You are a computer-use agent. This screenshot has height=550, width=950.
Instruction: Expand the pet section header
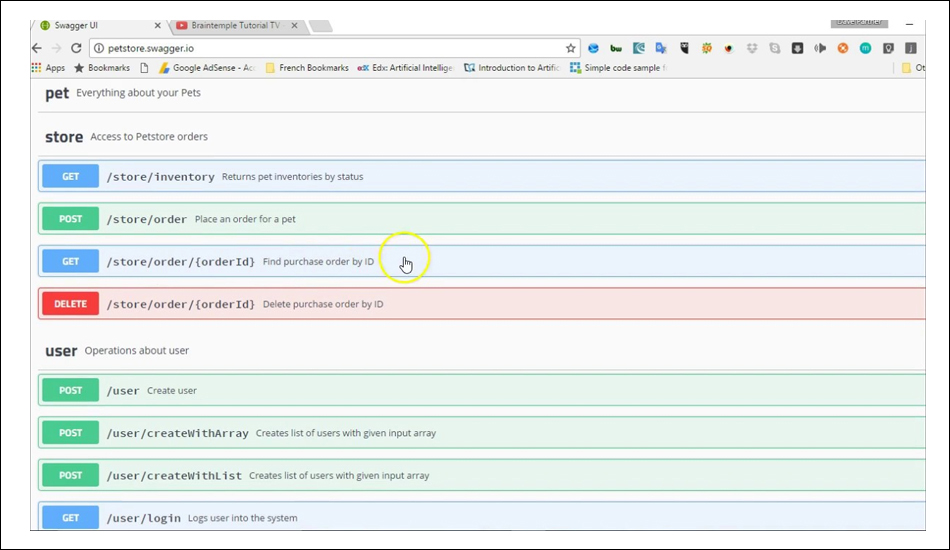482,93
